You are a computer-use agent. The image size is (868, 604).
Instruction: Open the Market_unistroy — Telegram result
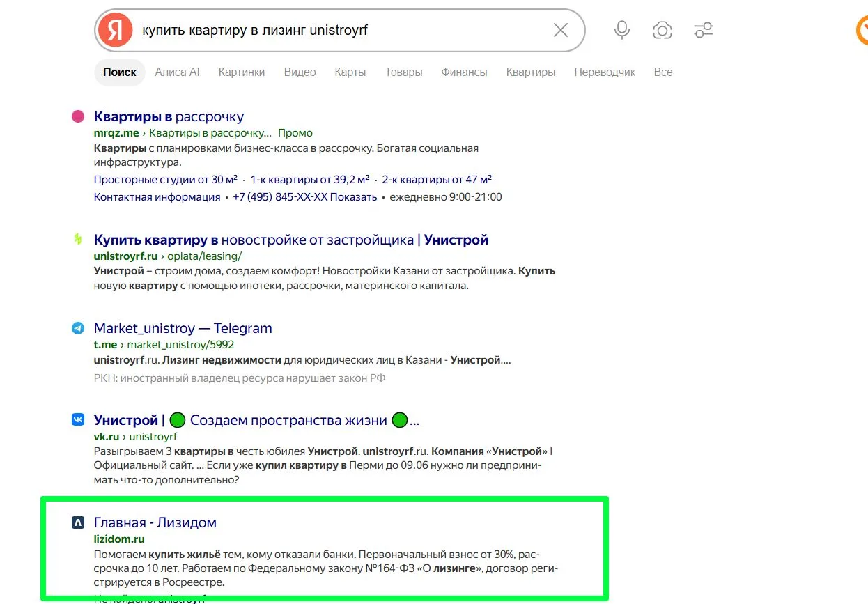[x=183, y=328]
